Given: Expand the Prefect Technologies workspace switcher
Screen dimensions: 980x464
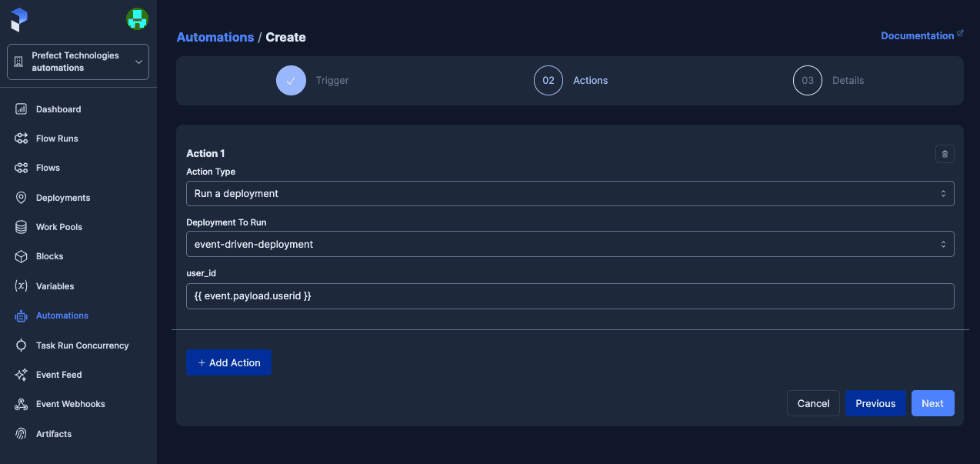Looking at the screenshot, I should point(78,62).
